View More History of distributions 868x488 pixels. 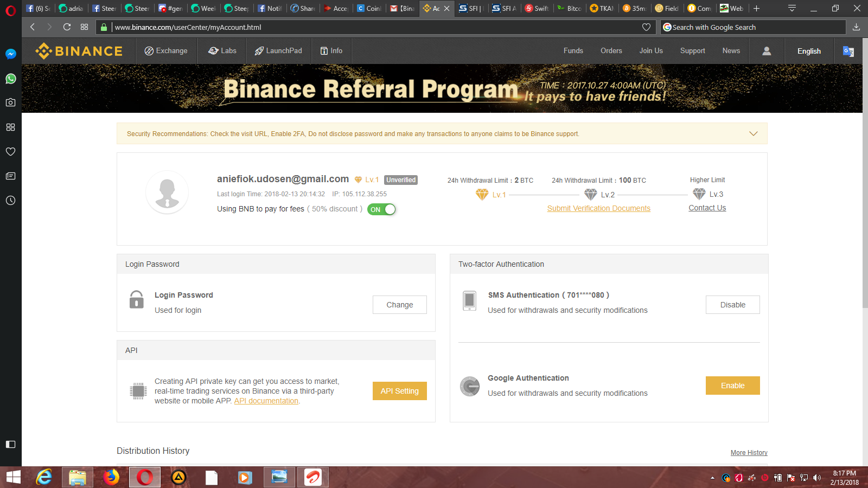click(x=749, y=453)
